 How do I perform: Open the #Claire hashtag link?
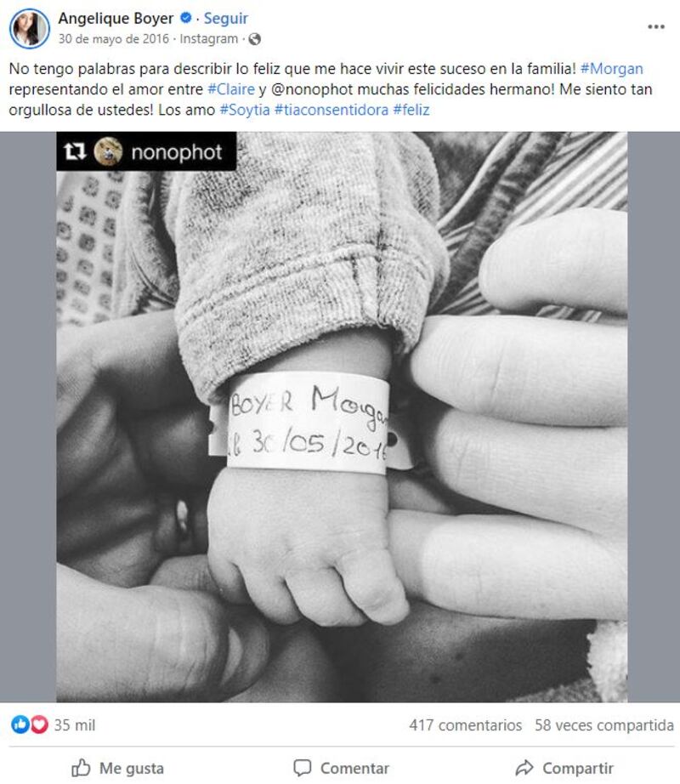coord(231,89)
